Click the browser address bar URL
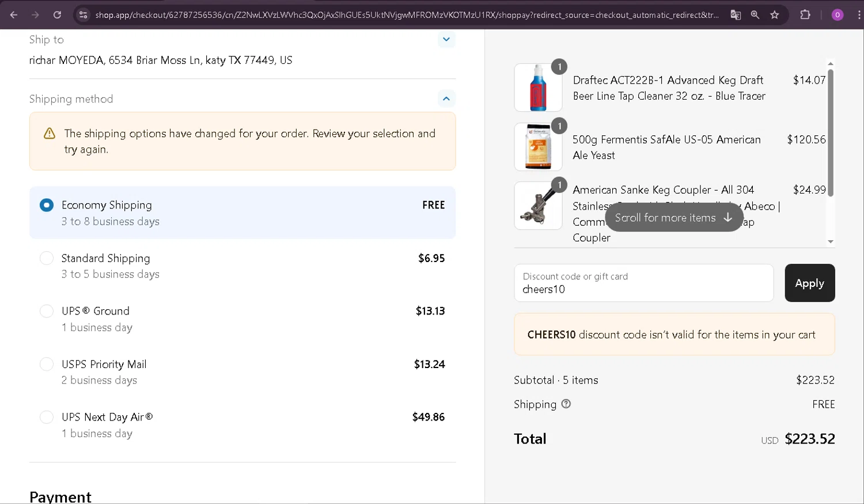The height and width of the screenshot is (504, 864). click(x=407, y=15)
